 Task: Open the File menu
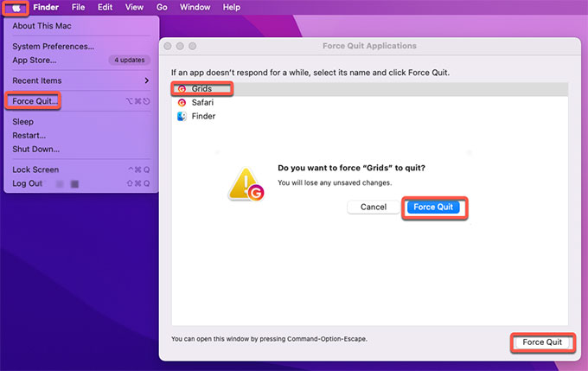pyautogui.click(x=79, y=7)
